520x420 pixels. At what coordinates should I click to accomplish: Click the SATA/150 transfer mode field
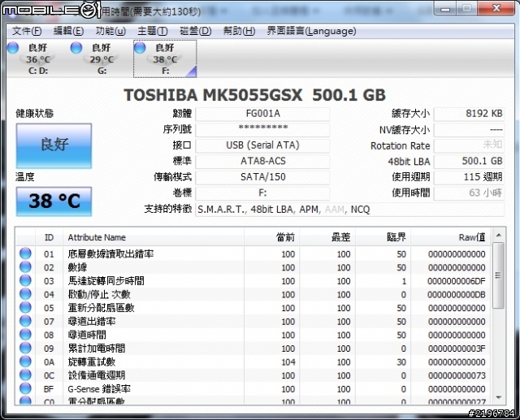262,177
